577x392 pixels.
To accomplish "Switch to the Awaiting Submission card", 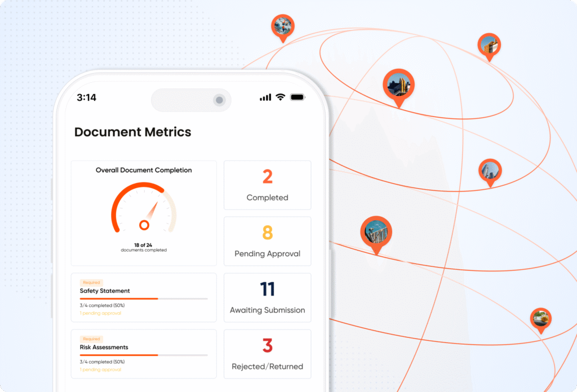I will pyautogui.click(x=267, y=297).
